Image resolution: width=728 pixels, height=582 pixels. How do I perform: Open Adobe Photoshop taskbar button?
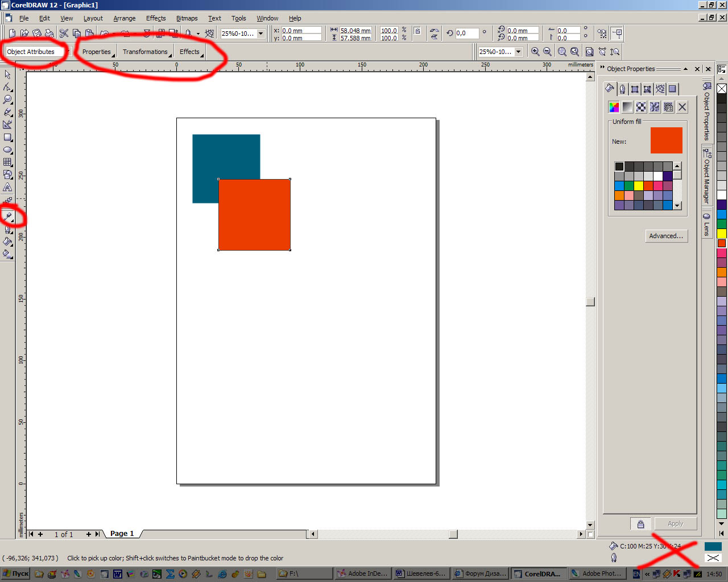point(597,573)
